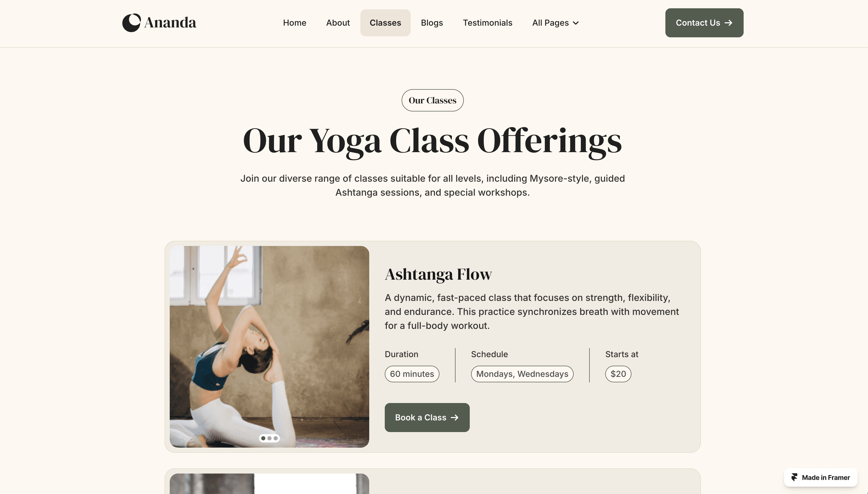Click the Book a Class button
868x494 pixels.
tap(427, 417)
